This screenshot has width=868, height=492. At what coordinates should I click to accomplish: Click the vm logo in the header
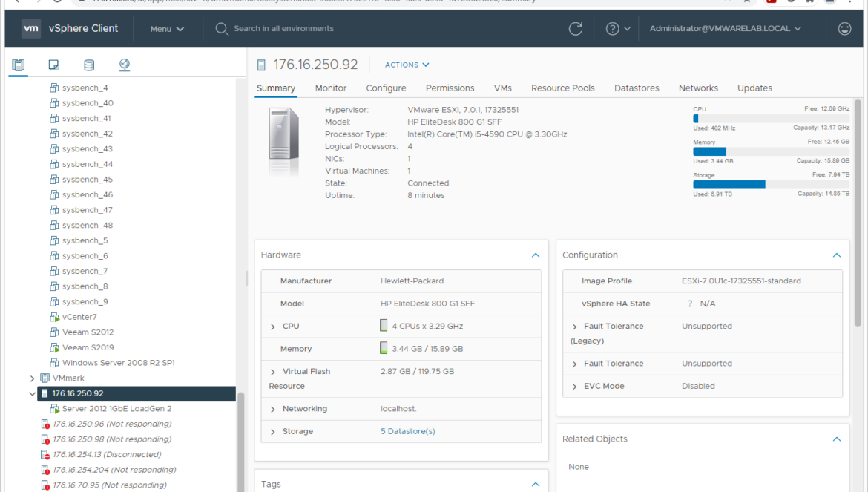31,28
